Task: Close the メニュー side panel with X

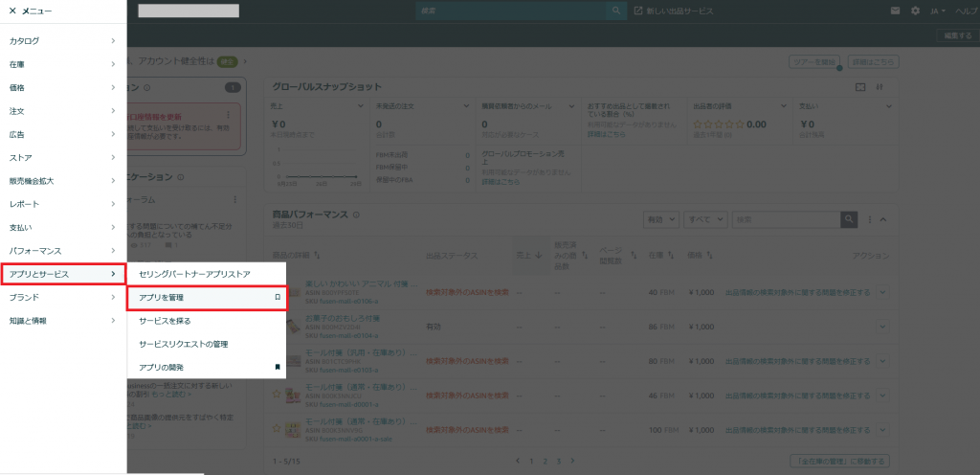Action: tap(11, 11)
